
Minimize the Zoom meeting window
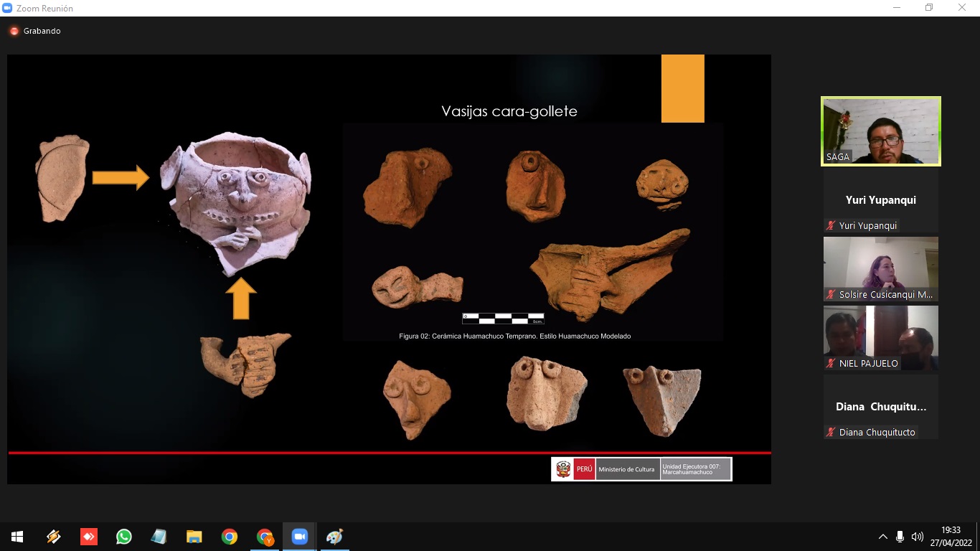pos(897,8)
